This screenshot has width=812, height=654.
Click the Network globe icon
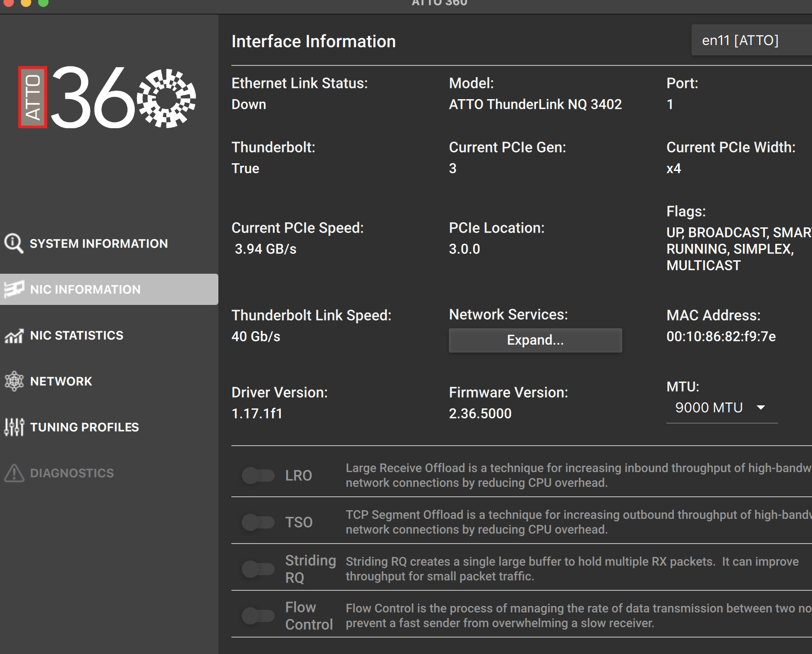(x=14, y=381)
